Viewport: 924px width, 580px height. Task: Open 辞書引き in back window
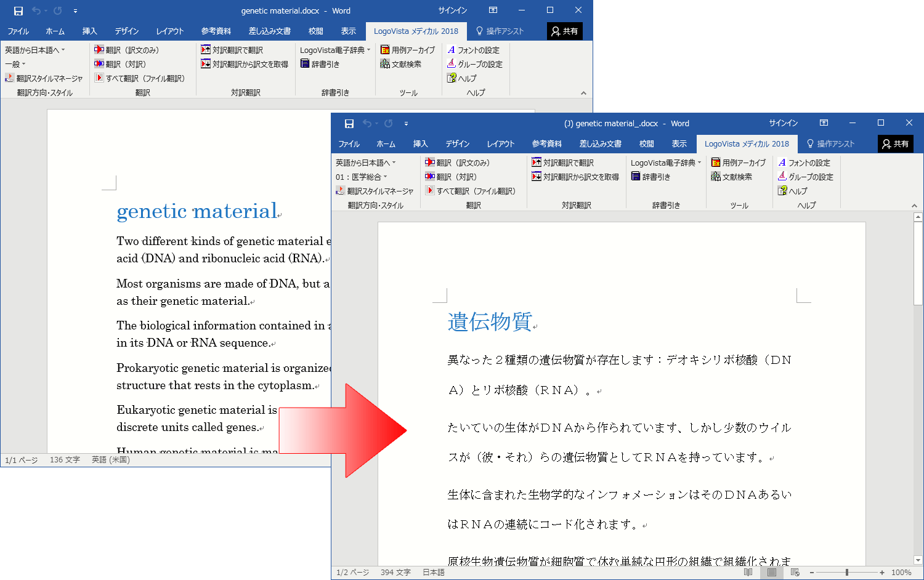click(x=320, y=64)
